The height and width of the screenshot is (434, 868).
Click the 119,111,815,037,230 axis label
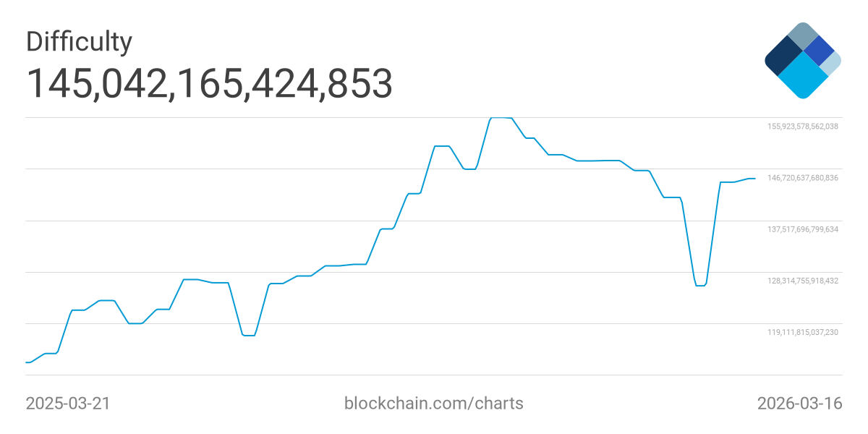click(802, 332)
